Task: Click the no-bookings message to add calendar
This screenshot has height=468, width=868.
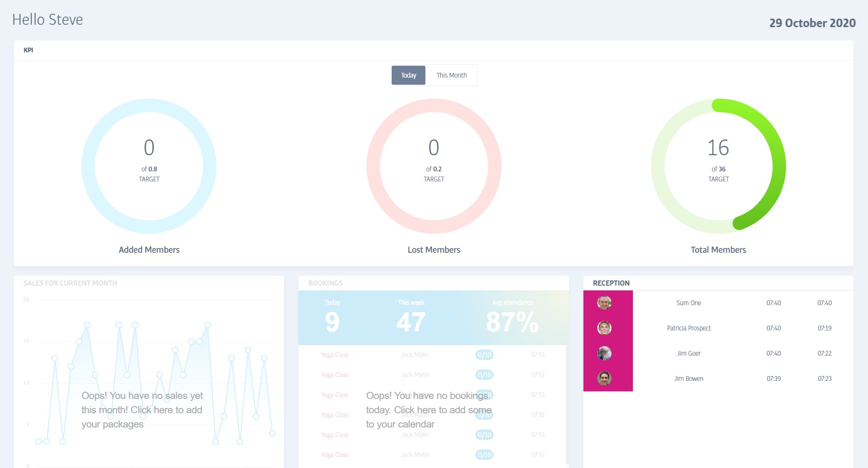Action: (429, 410)
